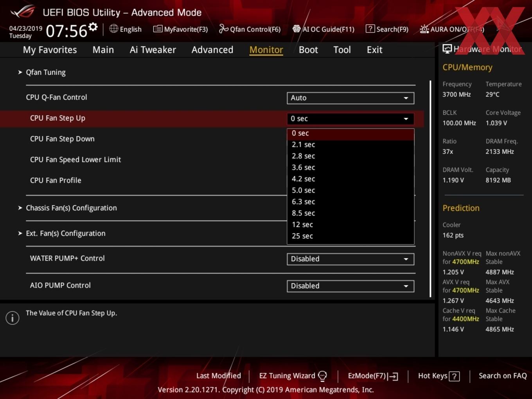Pick 4.2 sec option

[350, 179]
